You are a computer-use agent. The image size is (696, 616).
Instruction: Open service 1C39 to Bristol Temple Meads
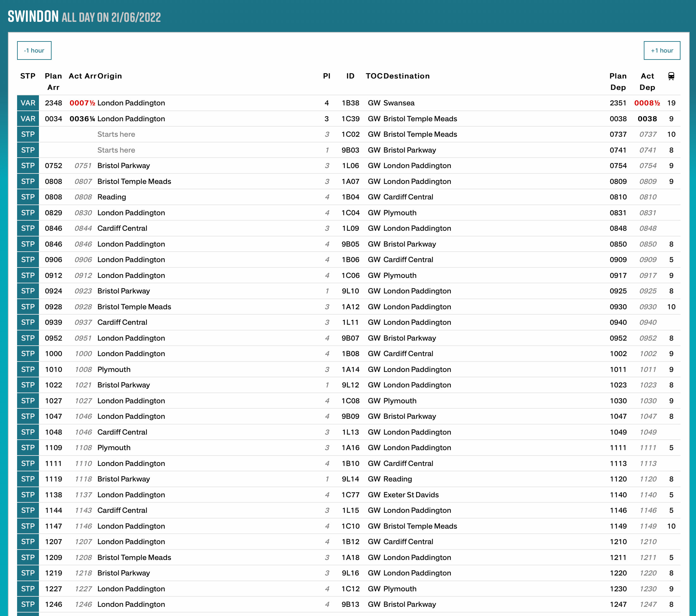351,119
